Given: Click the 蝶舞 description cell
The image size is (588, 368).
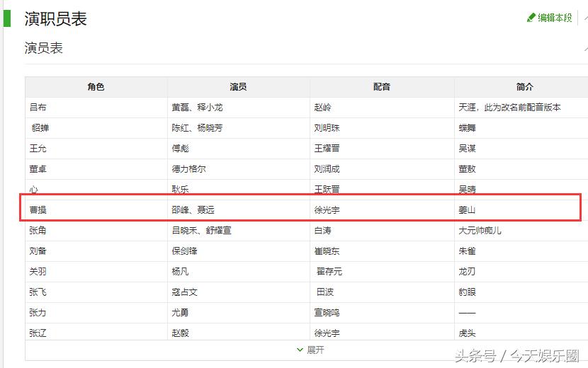Looking at the screenshot, I should [521, 128].
